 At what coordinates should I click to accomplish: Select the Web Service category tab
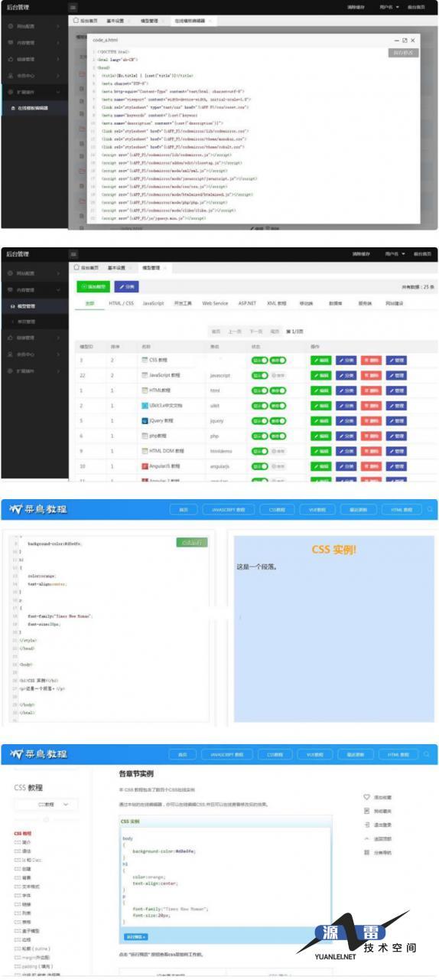215,303
